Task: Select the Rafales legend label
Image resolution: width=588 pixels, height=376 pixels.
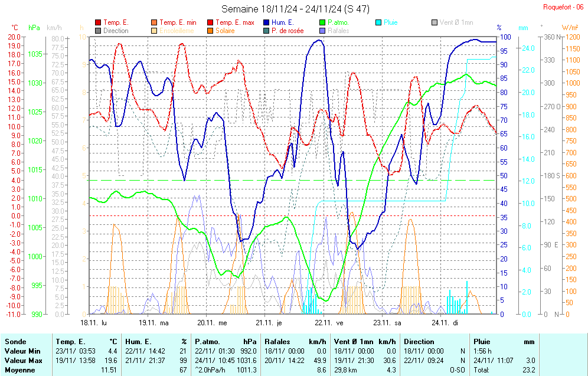Action: [x=338, y=31]
